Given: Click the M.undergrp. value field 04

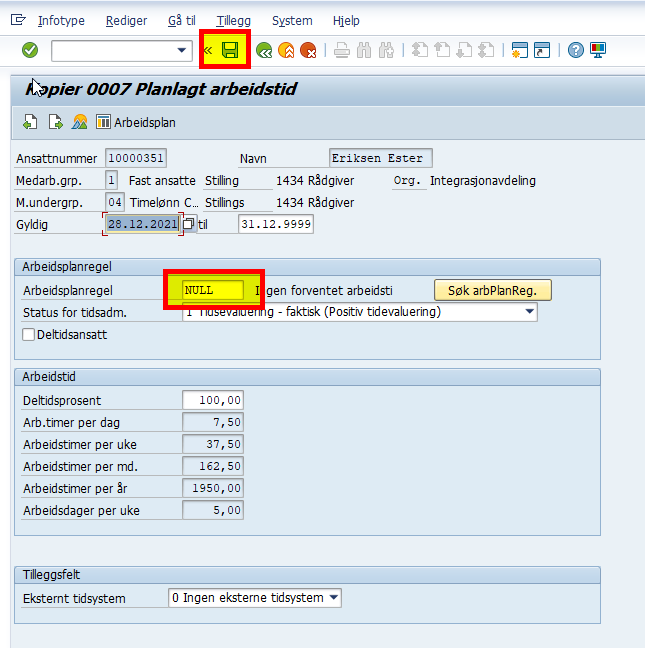Looking at the screenshot, I should point(115,202).
